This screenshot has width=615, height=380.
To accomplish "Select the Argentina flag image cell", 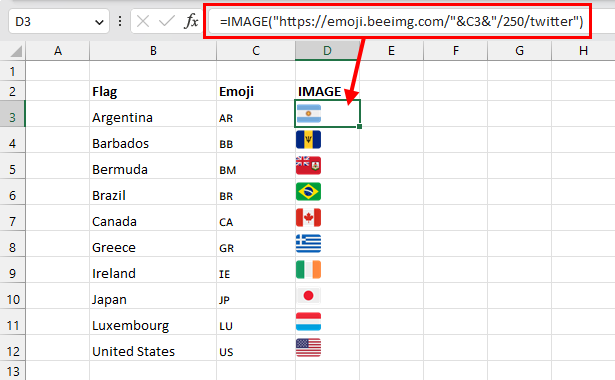I will (x=327, y=114).
